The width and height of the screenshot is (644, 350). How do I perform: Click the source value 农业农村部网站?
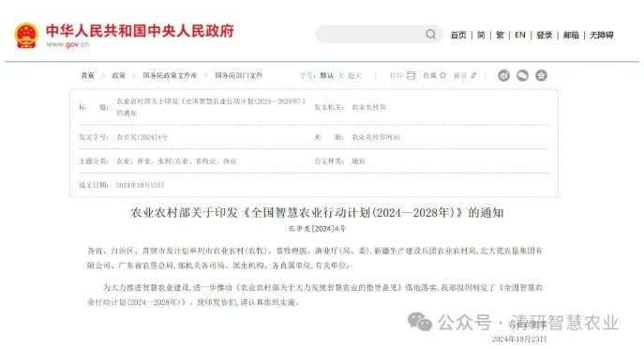[375, 137]
